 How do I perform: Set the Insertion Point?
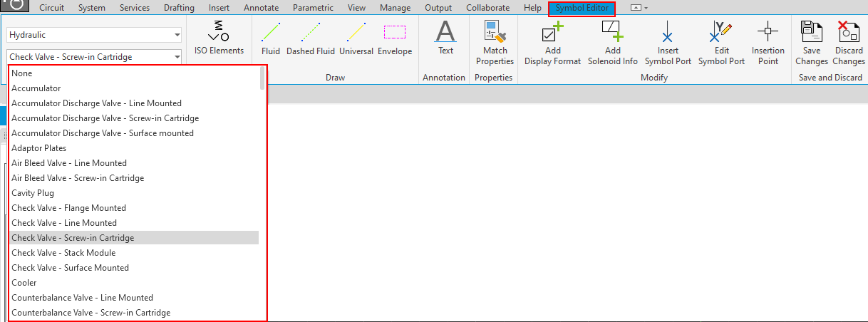coord(768,43)
